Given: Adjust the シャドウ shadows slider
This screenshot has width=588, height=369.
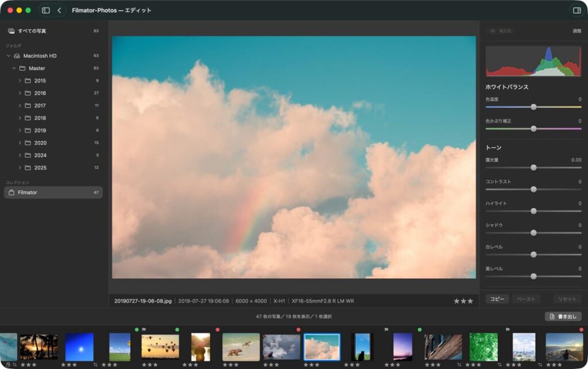Looking at the screenshot, I should pyautogui.click(x=533, y=233).
